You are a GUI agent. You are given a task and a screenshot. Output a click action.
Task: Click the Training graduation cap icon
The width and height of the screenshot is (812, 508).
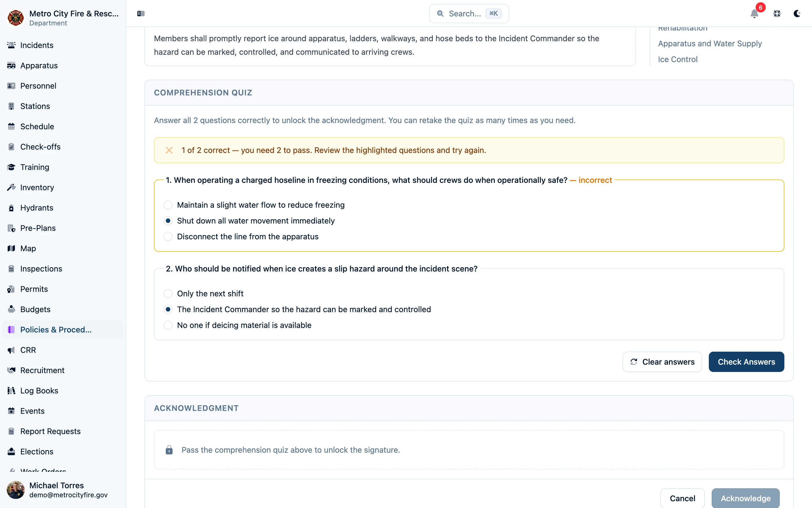(11, 167)
